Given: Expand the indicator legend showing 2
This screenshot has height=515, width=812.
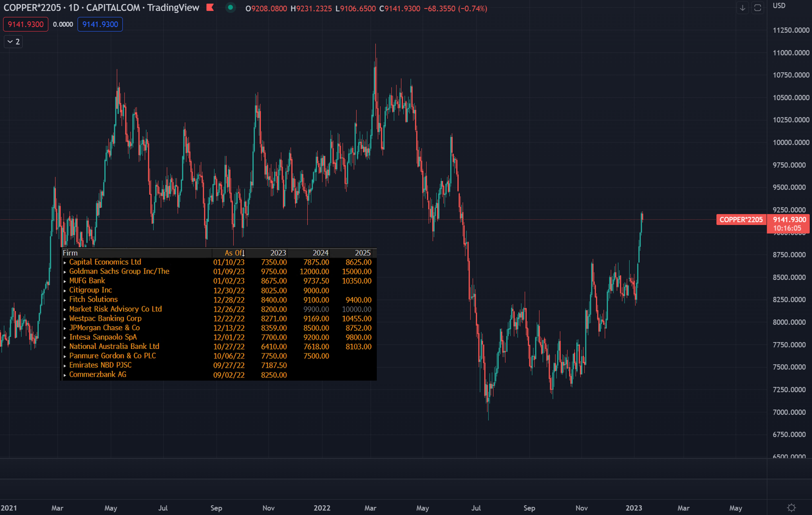Looking at the screenshot, I should (x=13, y=42).
